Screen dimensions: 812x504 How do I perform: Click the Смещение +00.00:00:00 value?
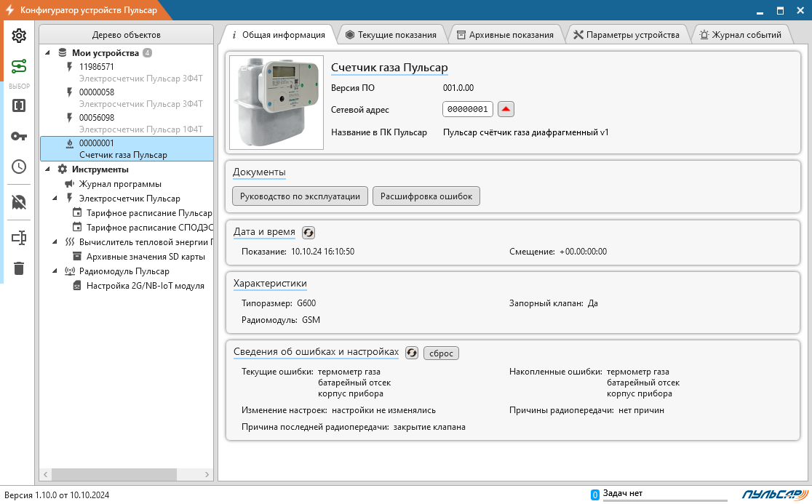pos(583,252)
